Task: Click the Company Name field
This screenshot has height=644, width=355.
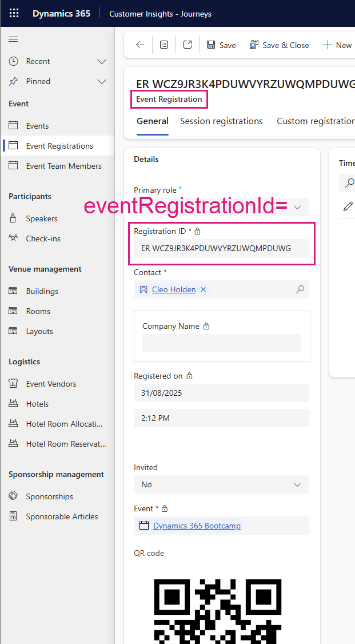Action: point(222,343)
